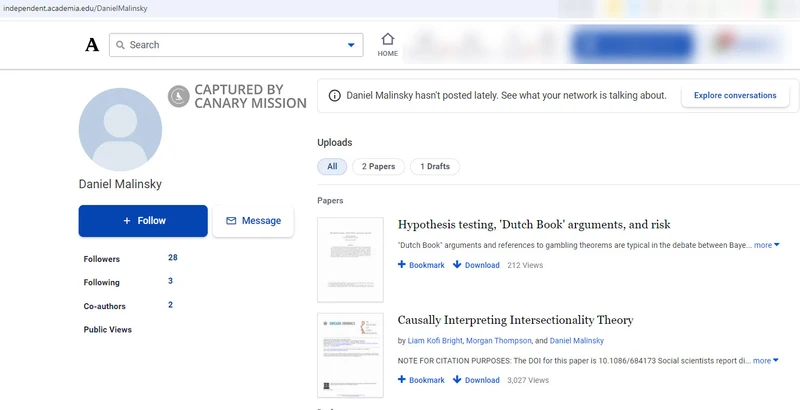
Task: Switch to the '2 Papers' filter
Action: coord(378,166)
